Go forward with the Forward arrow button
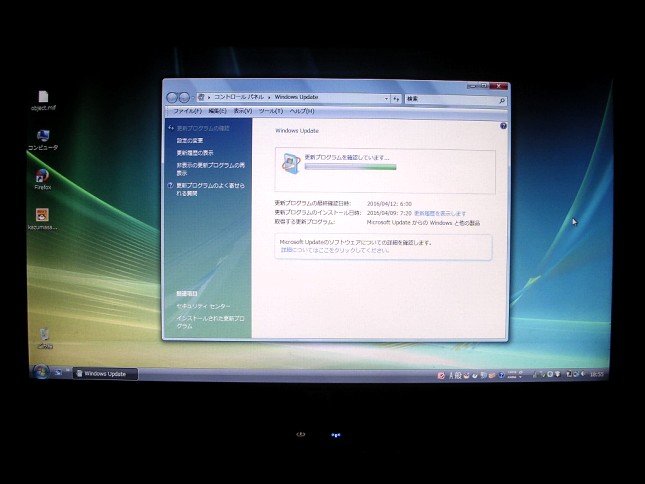The width and height of the screenshot is (645, 484). click(x=184, y=97)
